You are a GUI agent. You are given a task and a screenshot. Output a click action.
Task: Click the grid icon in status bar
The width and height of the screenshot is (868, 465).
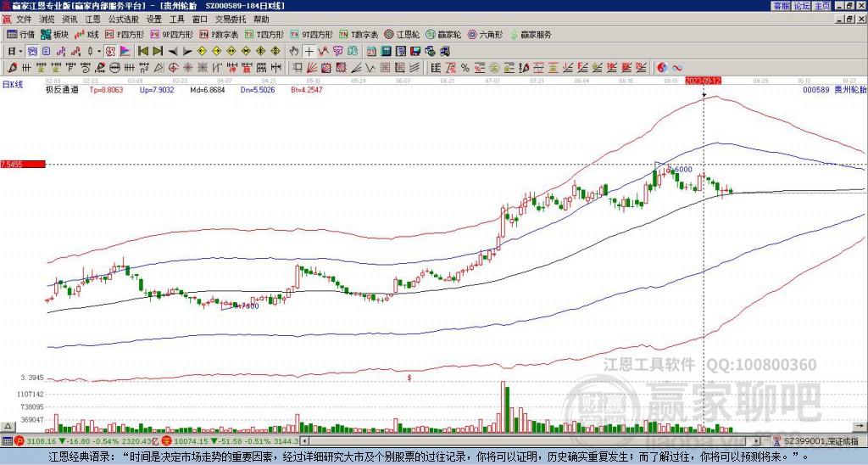pyautogui.click(x=7, y=441)
